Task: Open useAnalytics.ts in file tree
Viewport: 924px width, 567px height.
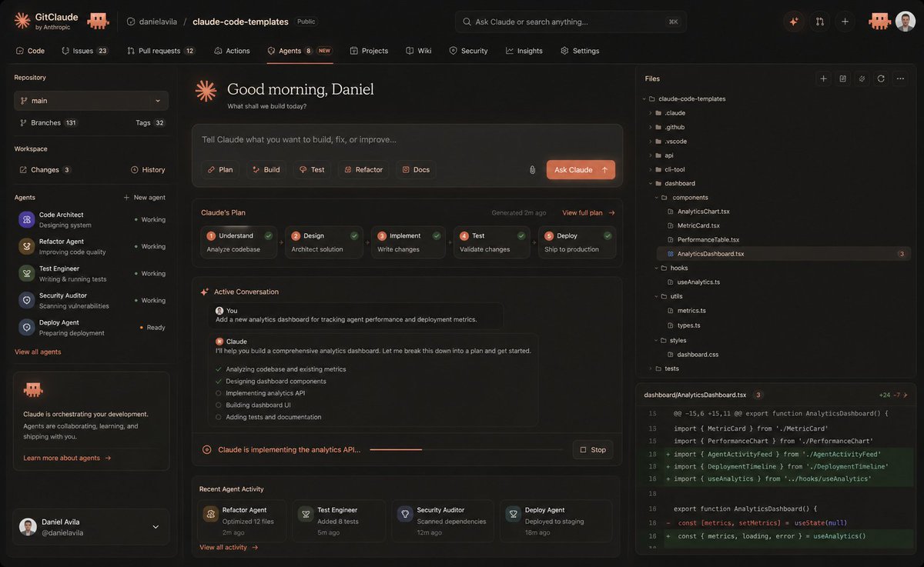Action: pyautogui.click(x=698, y=282)
